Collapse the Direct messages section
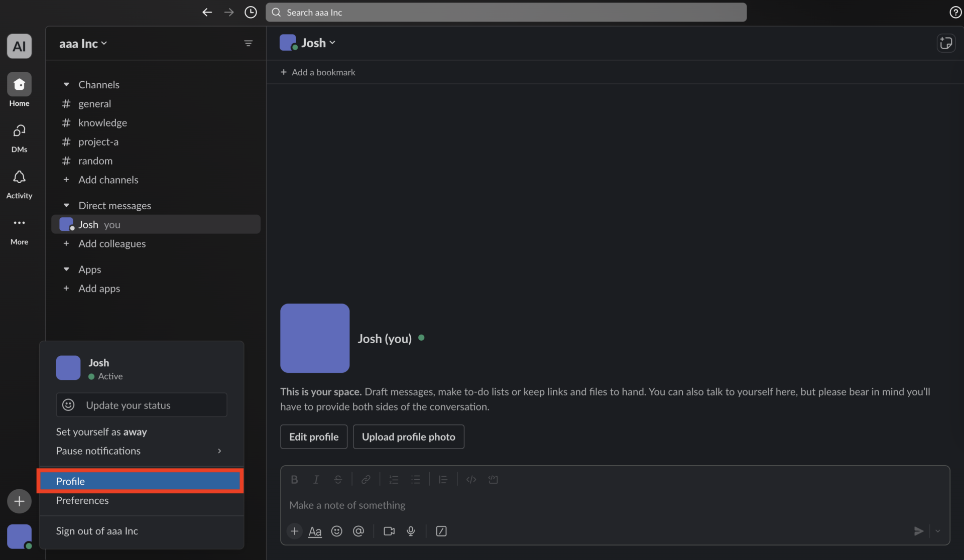This screenshot has height=560, width=964. [66, 205]
